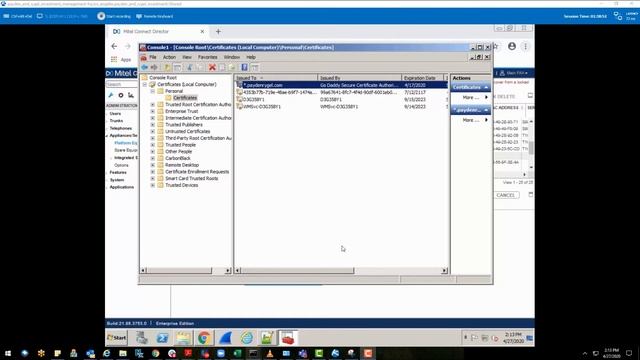This screenshot has width=640, height=360.
Task: Click the certificate list horizontal scrollbar
Action: 297,270
